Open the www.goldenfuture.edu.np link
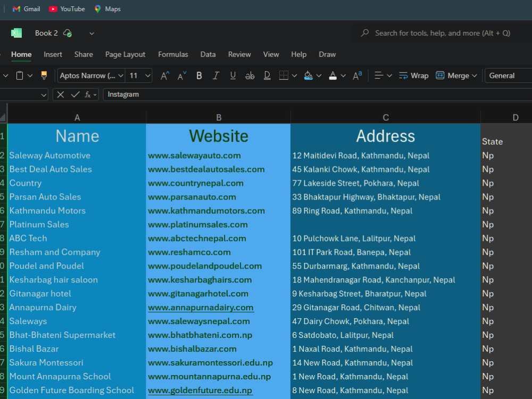 [200, 390]
